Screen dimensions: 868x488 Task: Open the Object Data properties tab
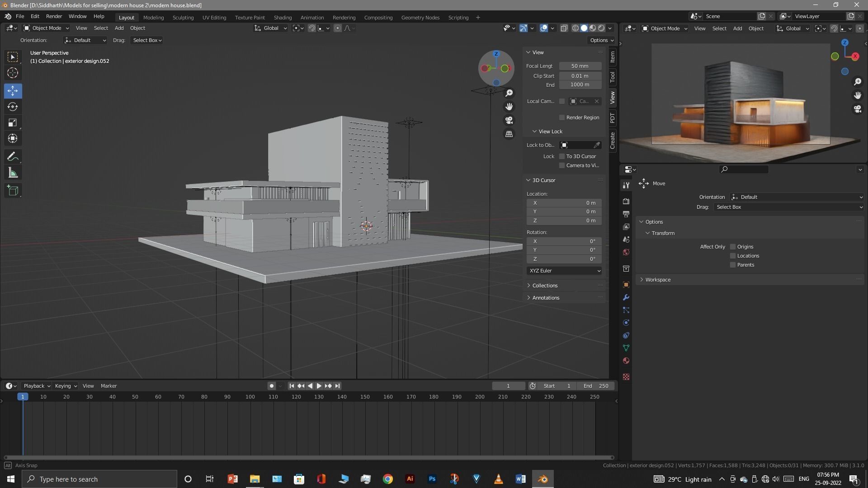[626, 348]
